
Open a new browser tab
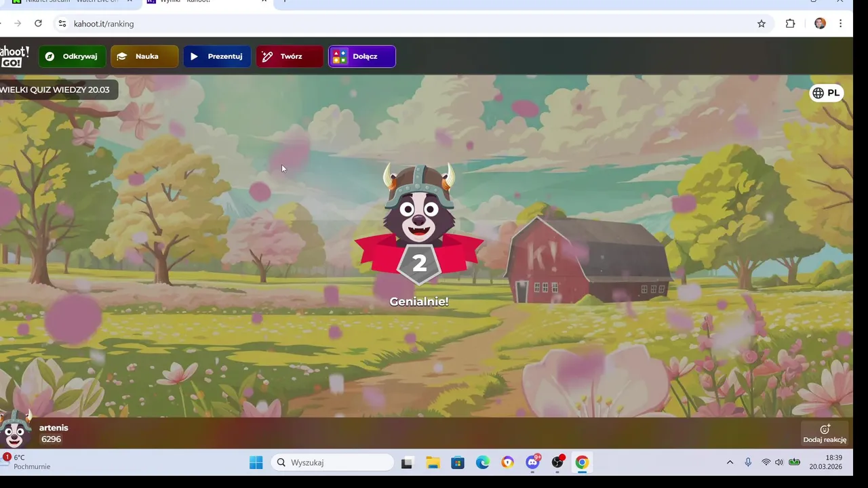285,2
